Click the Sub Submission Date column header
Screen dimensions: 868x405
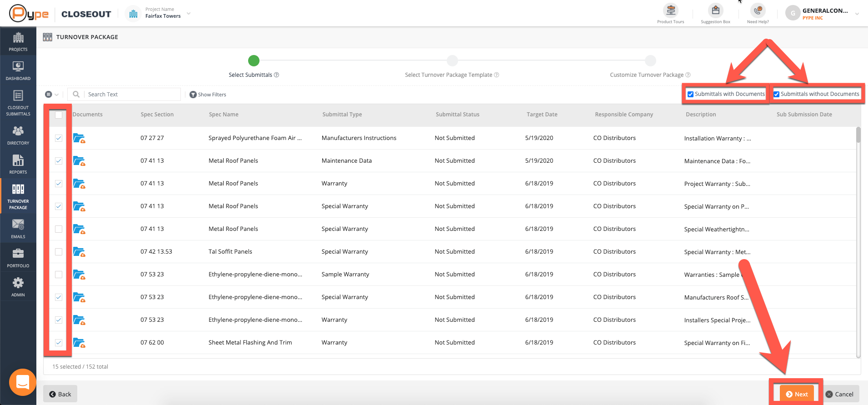pyautogui.click(x=804, y=115)
